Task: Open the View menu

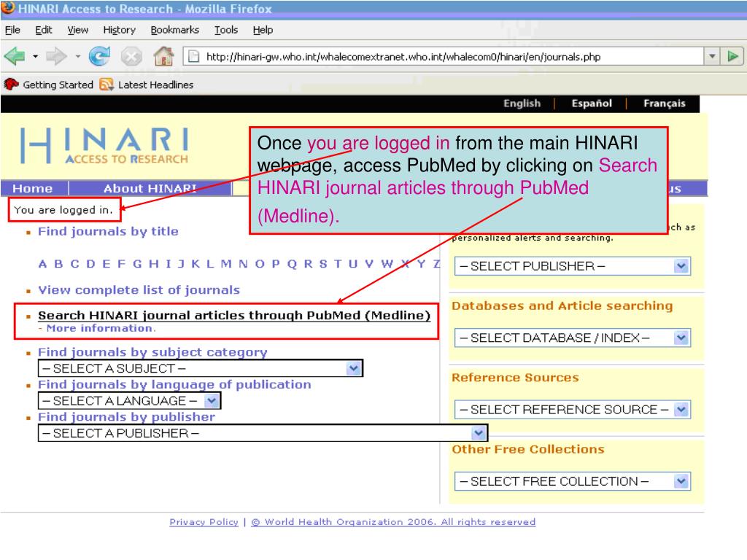Action: (x=77, y=30)
